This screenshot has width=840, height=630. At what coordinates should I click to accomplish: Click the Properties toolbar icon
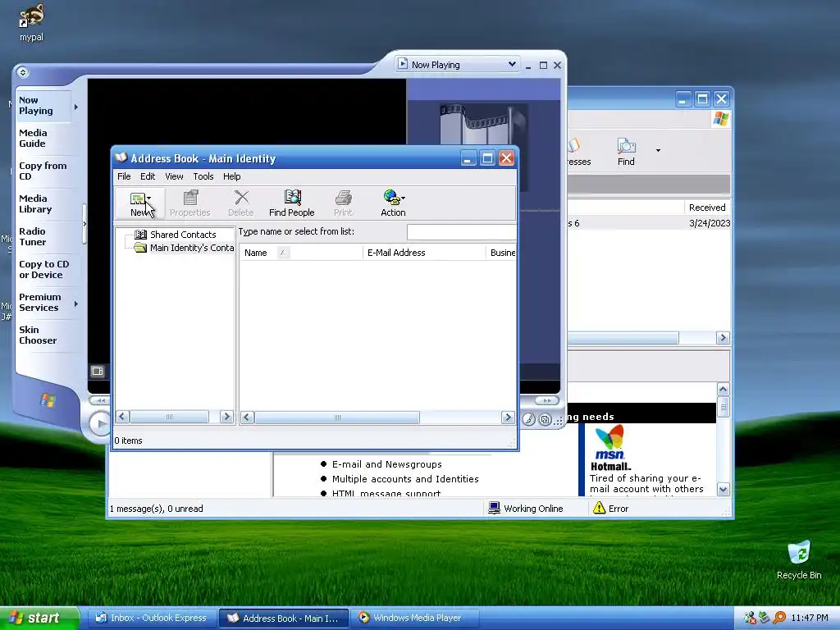pos(189,203)
